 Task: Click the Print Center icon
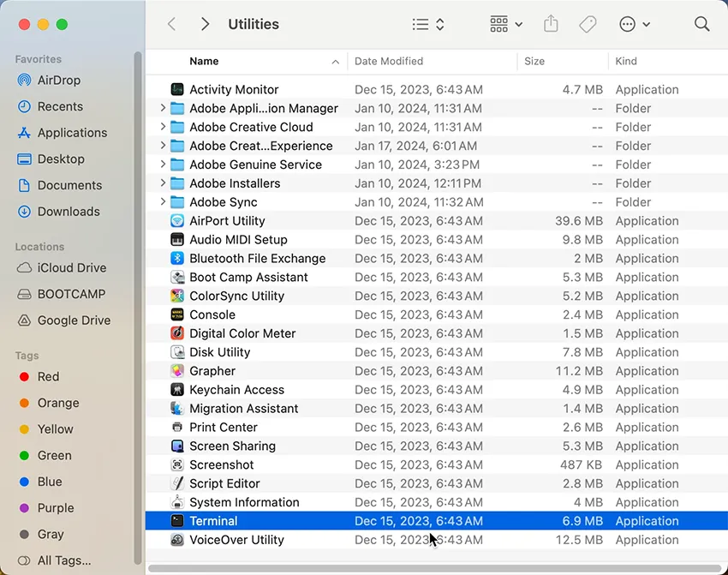pos(177,427)
